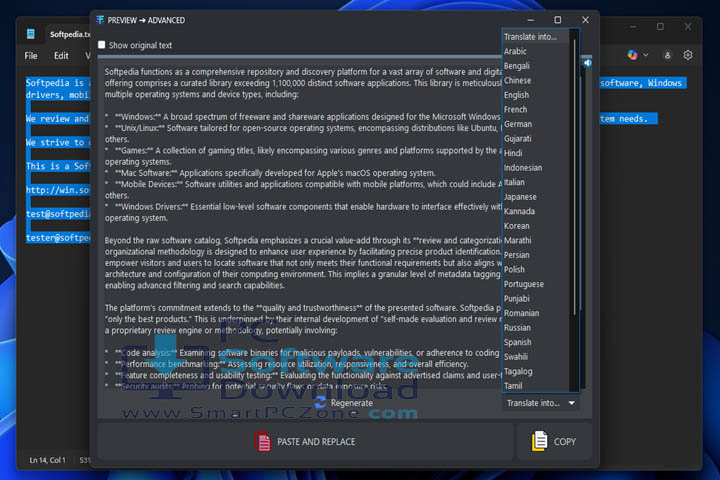Viewport: 720px width, 480px height.
Task: Pick German from the language list
Action: coord(518,124)
